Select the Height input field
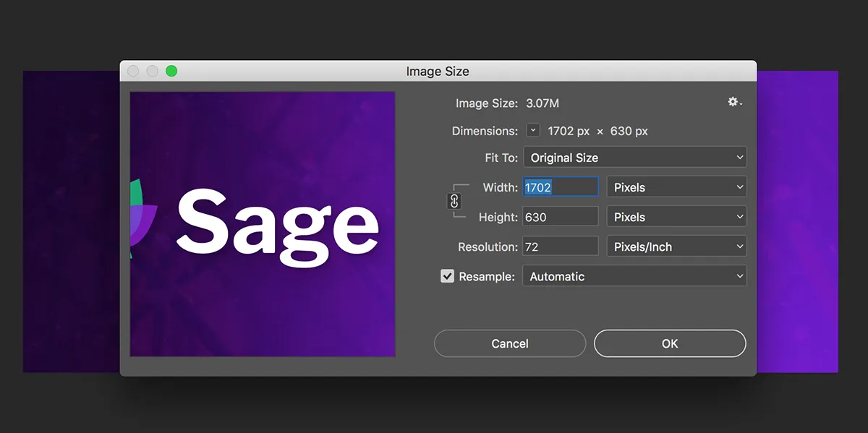868x433 pixels. click(x=561, y=217)
